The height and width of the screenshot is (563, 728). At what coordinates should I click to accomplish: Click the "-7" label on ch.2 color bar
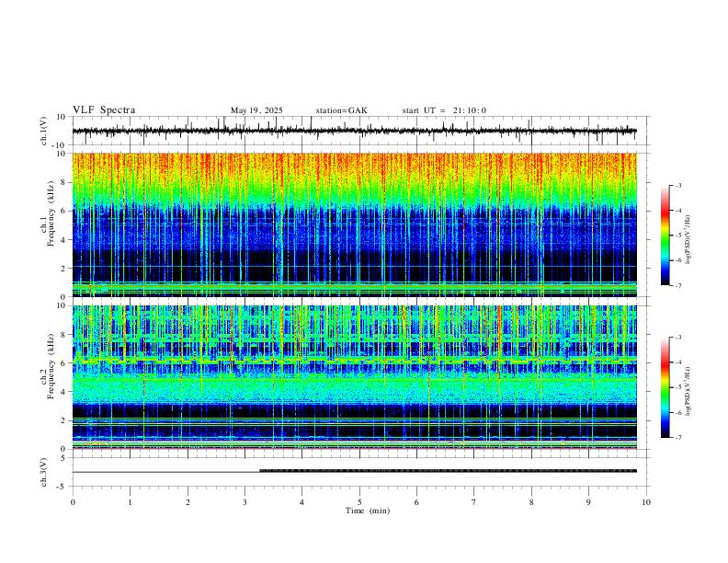pyautogui.click(x=677, y=438)
